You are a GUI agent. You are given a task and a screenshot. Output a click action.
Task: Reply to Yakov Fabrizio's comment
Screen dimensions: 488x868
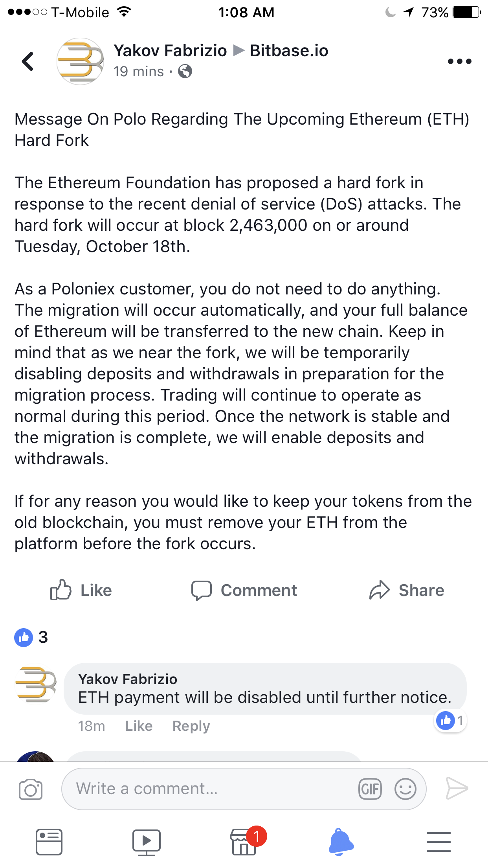tap(191, 726)
